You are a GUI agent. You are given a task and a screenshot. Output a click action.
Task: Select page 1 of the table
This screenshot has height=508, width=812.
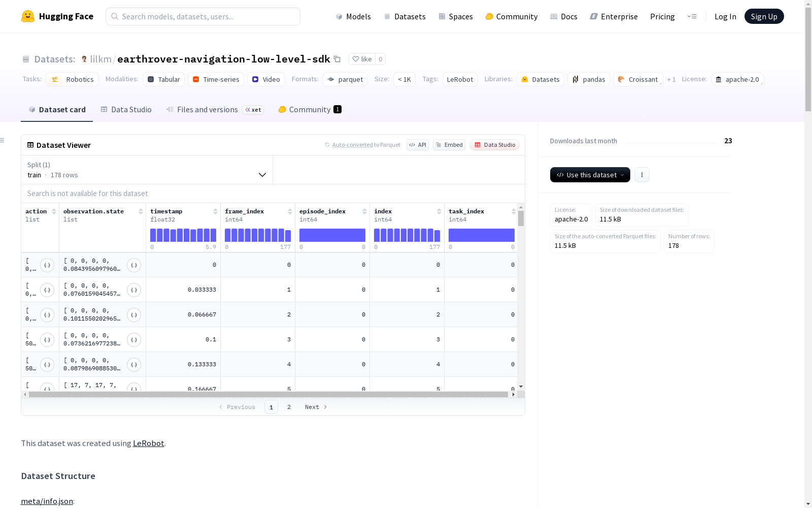(272, 407)
